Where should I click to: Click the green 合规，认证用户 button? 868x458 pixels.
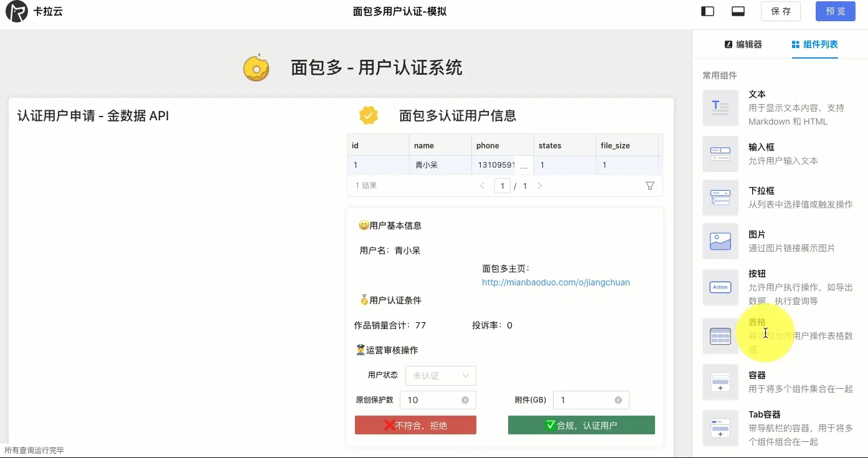point(580,424)
